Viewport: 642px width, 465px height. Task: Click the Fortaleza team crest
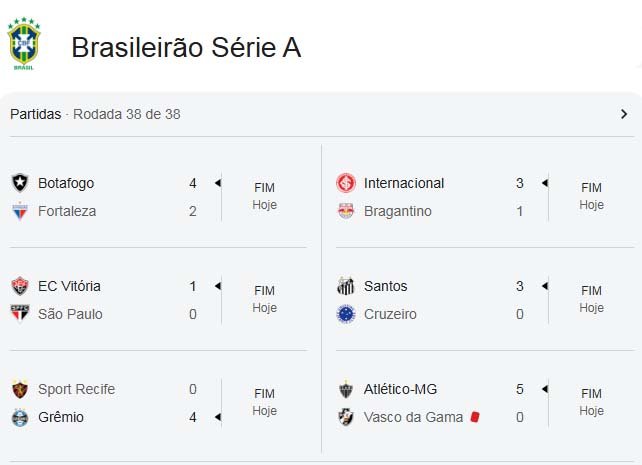[x=20, y=211]
